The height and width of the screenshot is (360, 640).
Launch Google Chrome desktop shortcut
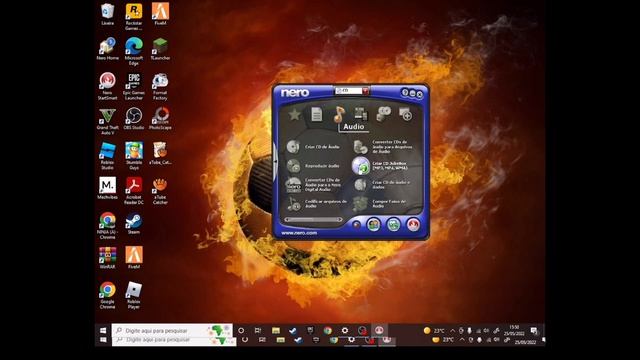tap(107, 295)
